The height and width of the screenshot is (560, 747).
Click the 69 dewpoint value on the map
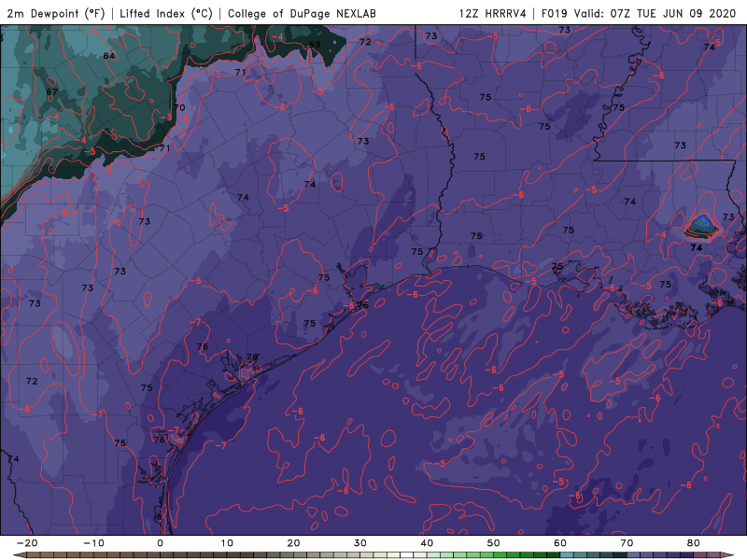(x=315, y=45)
